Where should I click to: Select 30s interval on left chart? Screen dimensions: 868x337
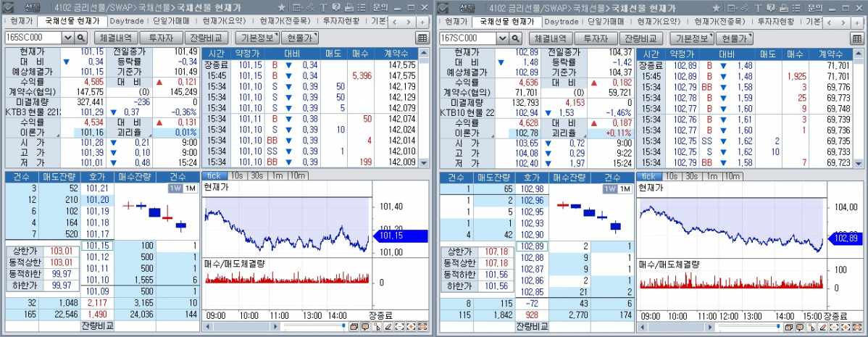click(x=256, y=176)
